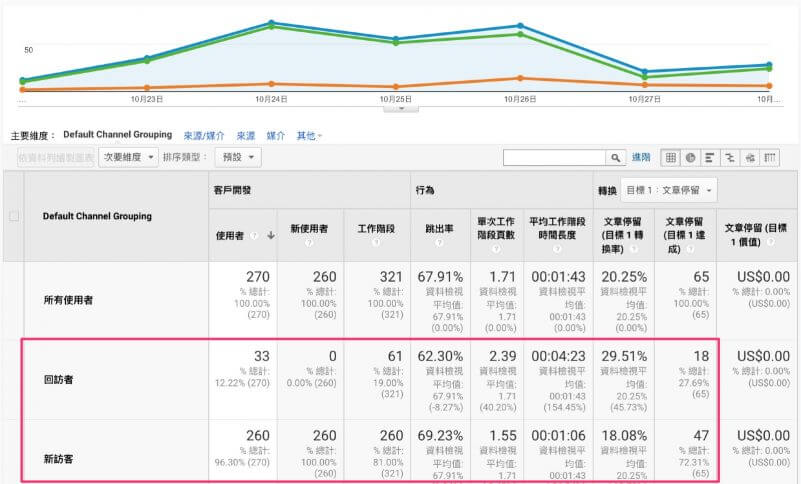
Task: Click the help icon under 跳出率
Action: pos(439,242)
